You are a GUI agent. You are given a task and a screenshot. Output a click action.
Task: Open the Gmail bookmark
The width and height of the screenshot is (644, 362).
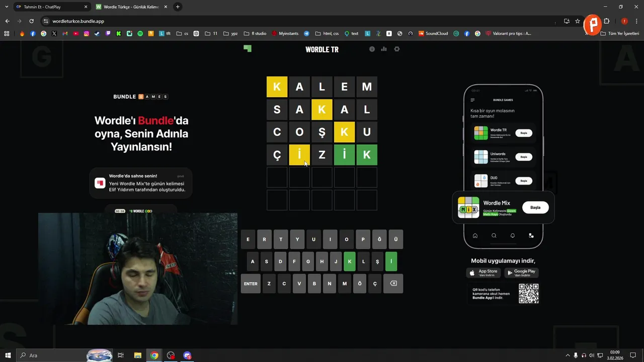coord(65,34)
